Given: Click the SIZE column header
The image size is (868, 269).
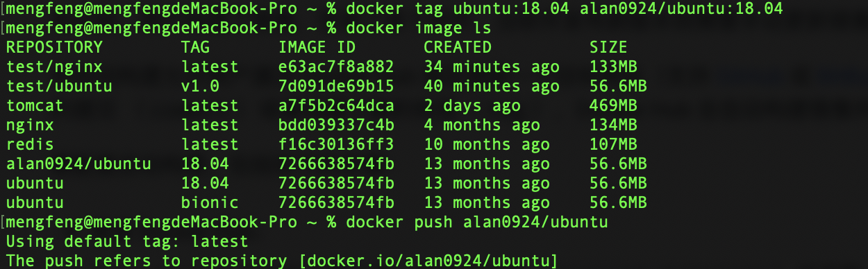Looking at the screenshot, I should [608, 48].
